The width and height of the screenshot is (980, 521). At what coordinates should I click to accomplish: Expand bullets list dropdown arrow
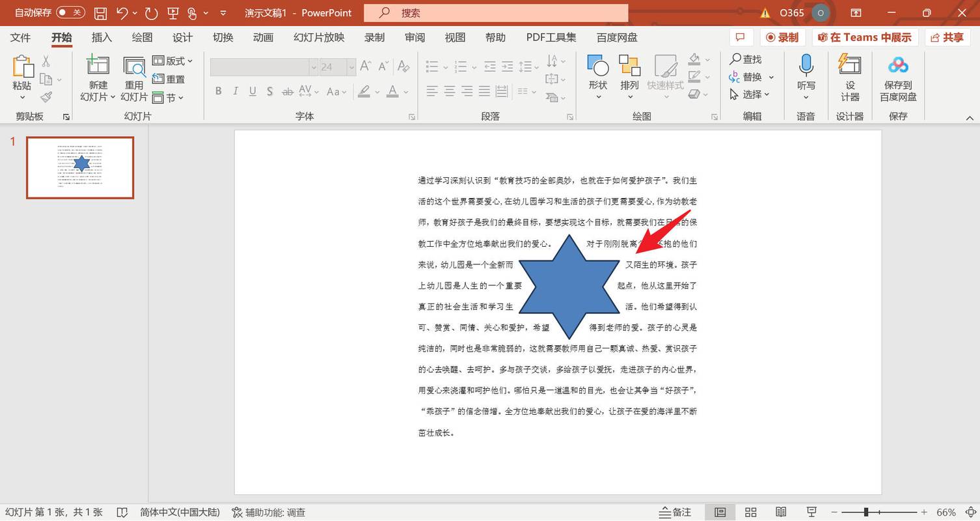446,66
